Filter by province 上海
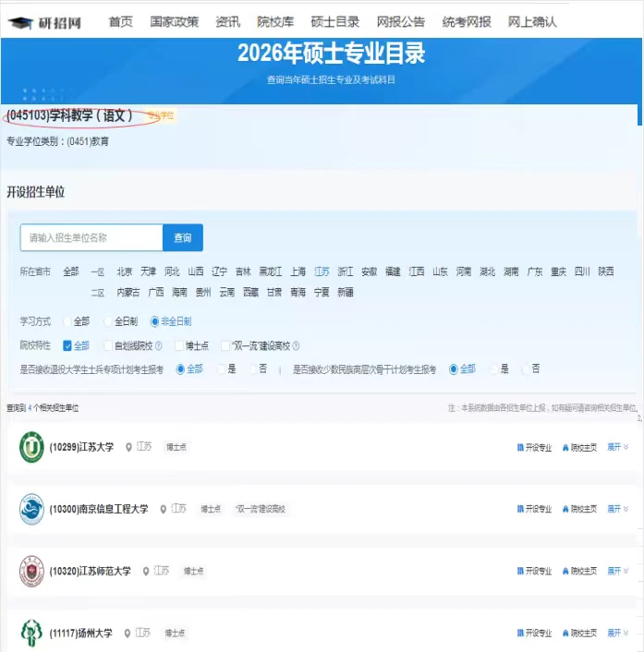 pos(298,272)
